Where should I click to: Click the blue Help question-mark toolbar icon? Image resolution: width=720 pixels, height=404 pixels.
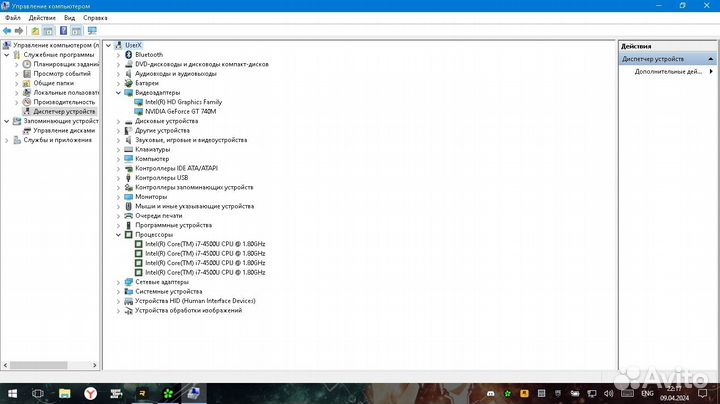(x=62, y=31)
